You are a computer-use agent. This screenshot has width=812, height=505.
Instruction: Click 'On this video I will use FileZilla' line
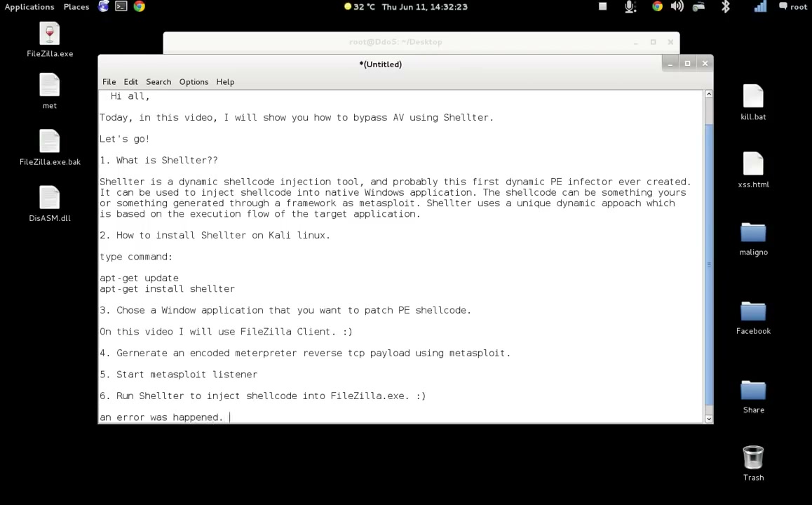coord(226,332)
